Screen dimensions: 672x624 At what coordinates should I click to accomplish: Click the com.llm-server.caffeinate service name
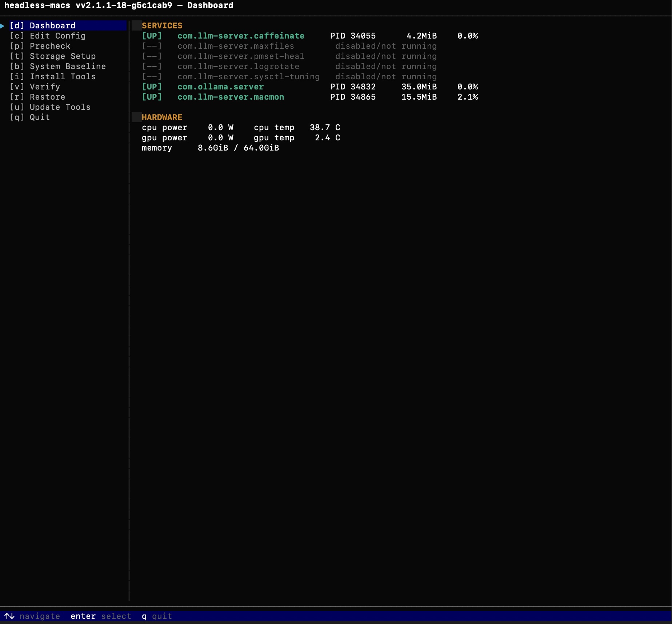(x=241, y=36)
